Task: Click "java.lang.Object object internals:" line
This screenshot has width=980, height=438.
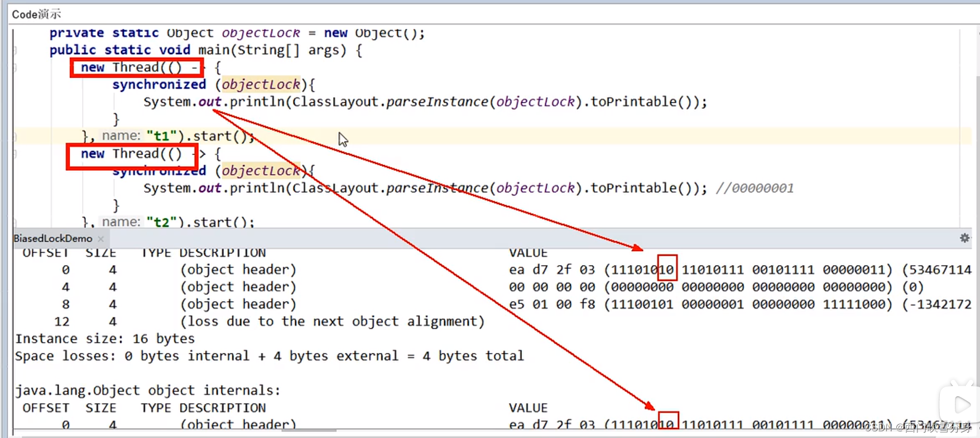Action: tap(148, 390)
